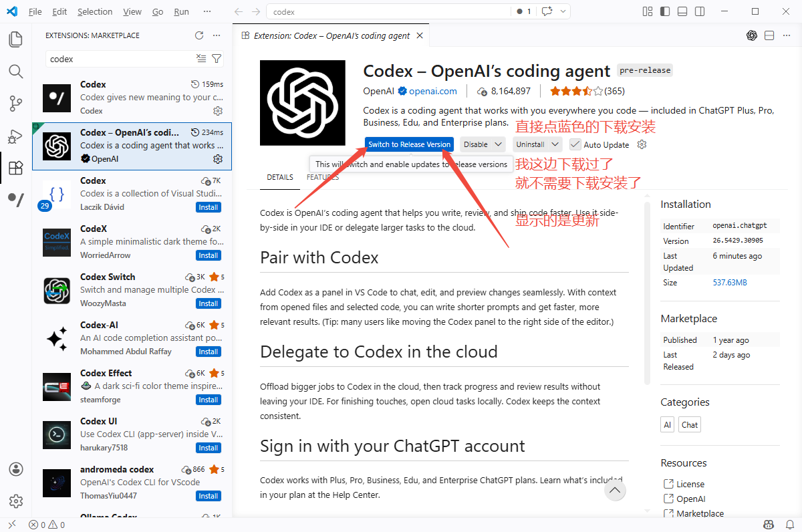Split the editor with layout icon
This screenshot has width=802, height=532.
click(769, 35)
